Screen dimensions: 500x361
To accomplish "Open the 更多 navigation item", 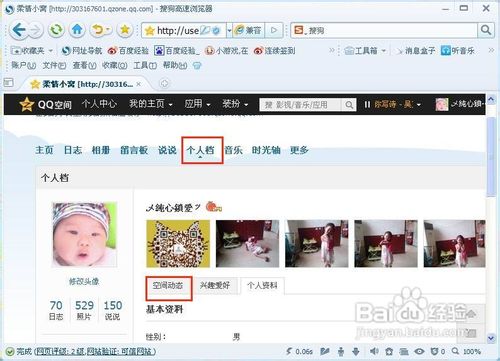I will [x=299, y=150].
